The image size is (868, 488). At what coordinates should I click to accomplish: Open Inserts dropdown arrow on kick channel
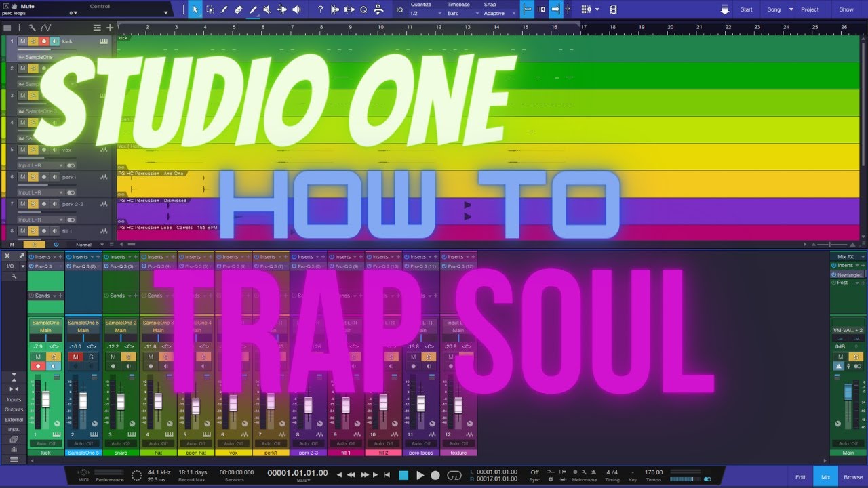coord(54,257)
